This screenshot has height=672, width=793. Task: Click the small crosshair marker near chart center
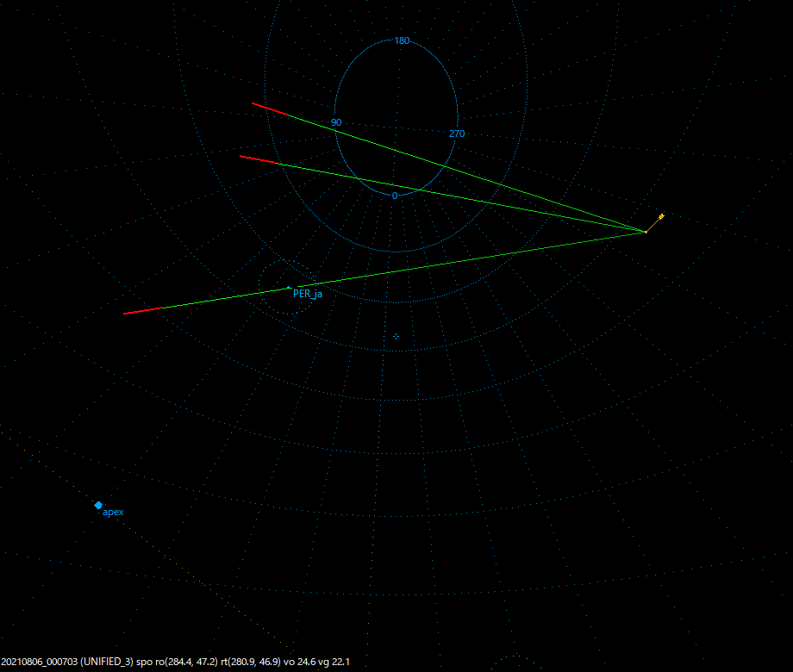click(395, 335)
